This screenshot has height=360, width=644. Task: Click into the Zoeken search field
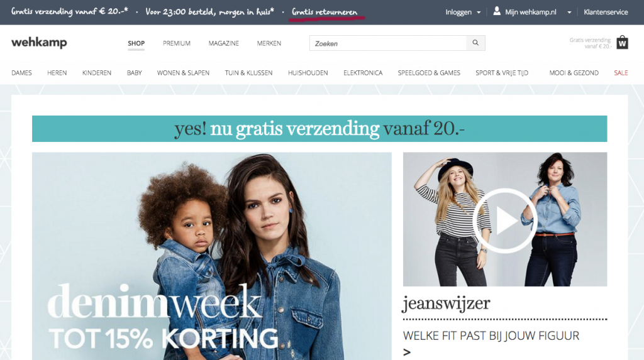(388, 43)
